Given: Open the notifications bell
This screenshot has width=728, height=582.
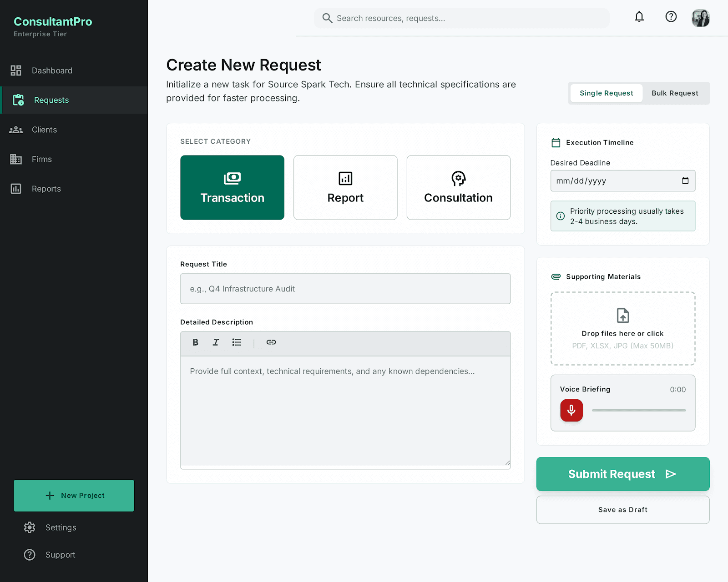Looking at the screenshot, I should point(639,17).
